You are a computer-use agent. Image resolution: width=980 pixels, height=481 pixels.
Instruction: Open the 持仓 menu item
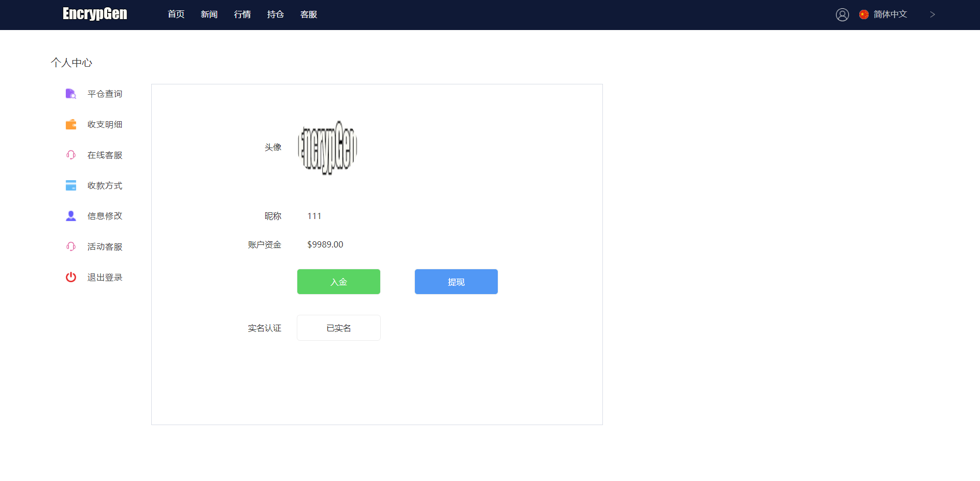(x=275, y=14)
